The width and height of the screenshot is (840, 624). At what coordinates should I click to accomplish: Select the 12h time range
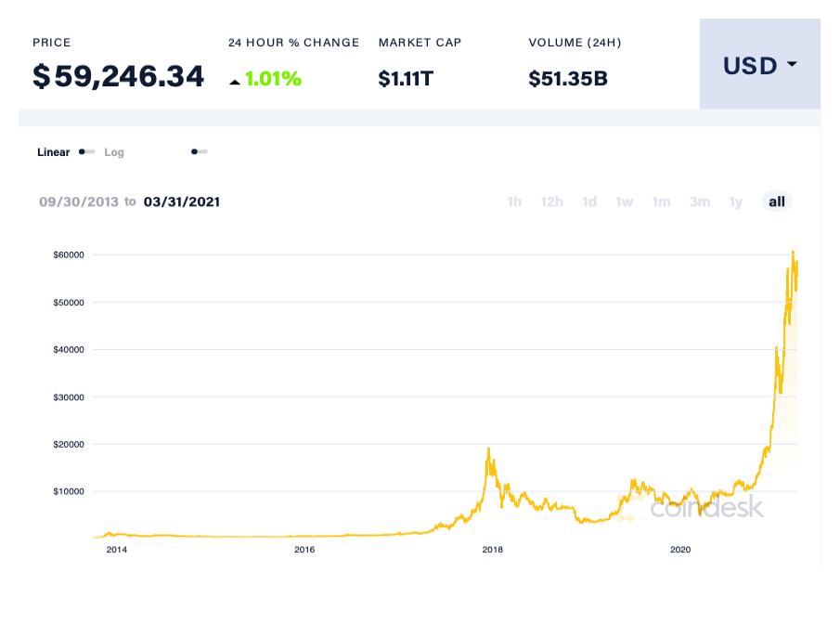pos(552,201)
